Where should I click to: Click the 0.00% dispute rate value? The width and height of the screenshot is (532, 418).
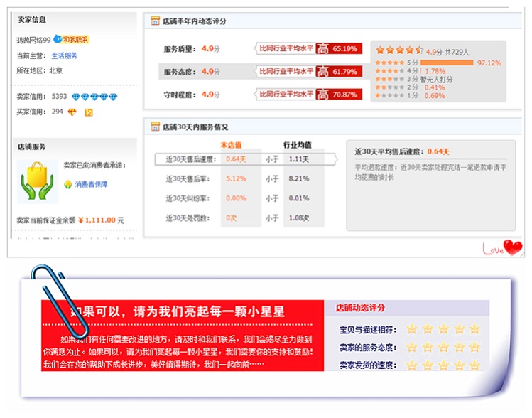236,198
